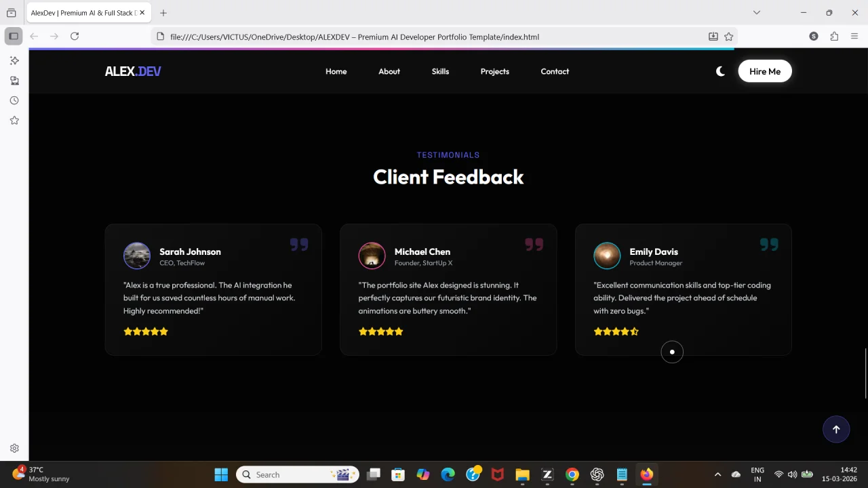Open the Windows Start menu
This screenshot has width=868, height=488.
click(221, 474)
